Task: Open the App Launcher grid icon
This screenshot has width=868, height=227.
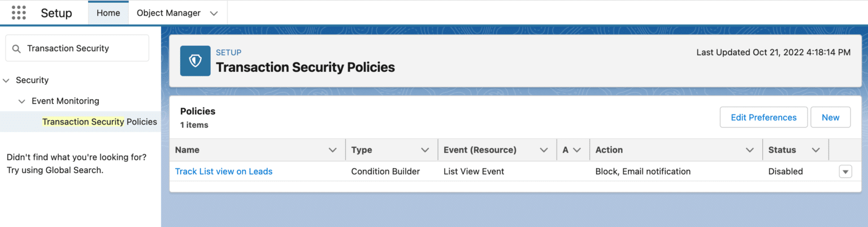Action: 19,12
